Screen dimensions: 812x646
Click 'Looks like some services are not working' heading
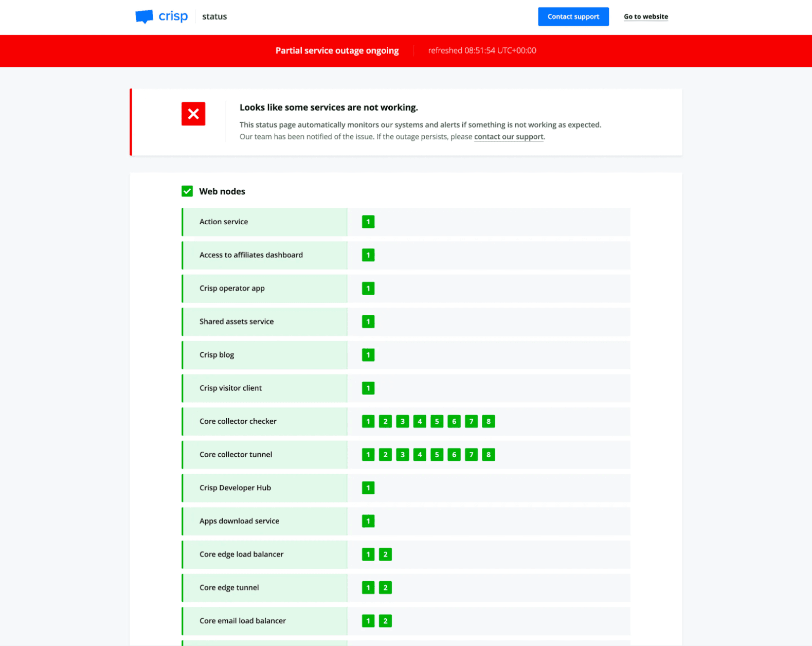click(329, 107)
